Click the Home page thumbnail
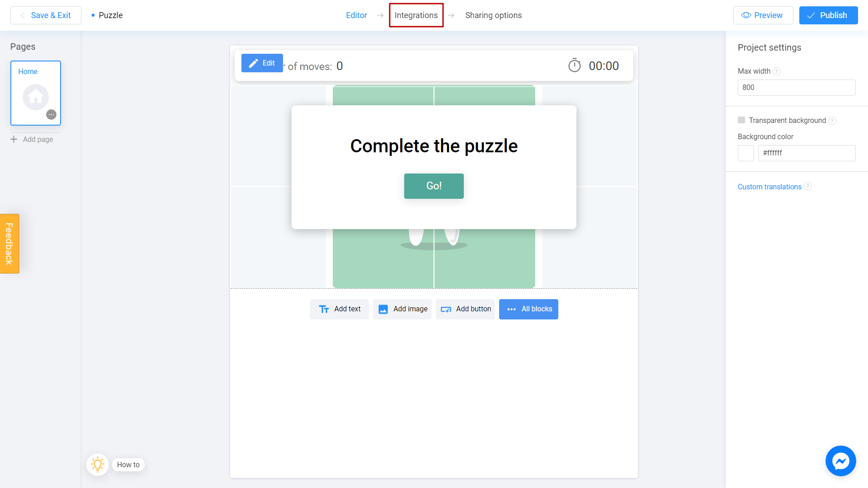 [35, 92]
